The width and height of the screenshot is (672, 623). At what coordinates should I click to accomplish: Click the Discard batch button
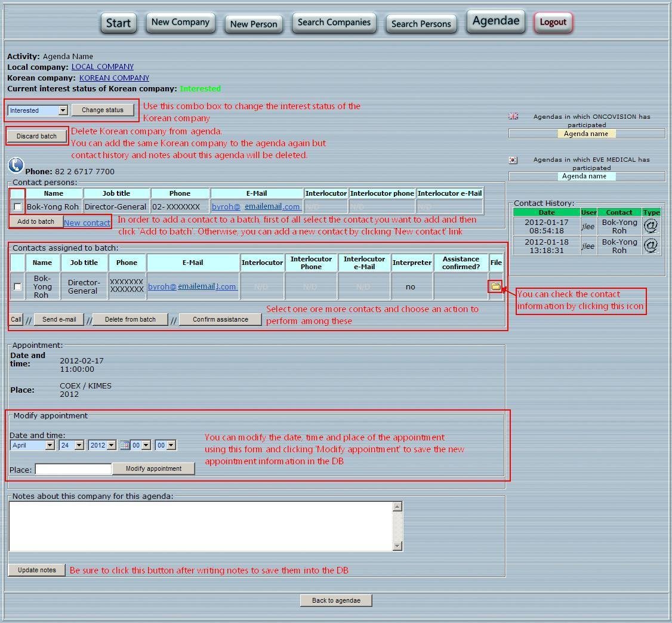tap(36, 135)
